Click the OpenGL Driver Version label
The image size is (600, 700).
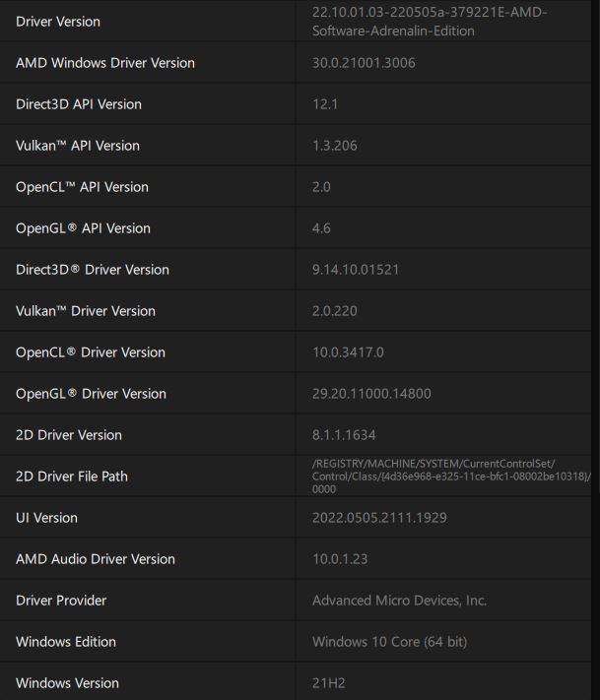[x=91, y=394]
